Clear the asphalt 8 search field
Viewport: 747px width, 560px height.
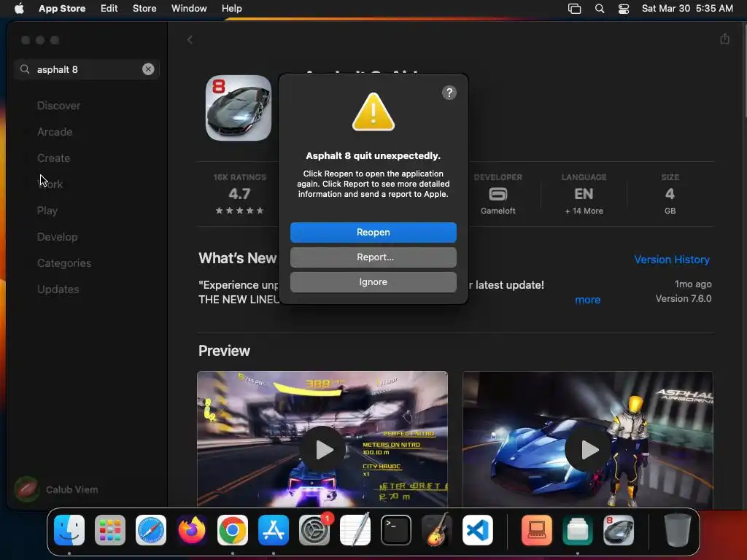[148, 69]
